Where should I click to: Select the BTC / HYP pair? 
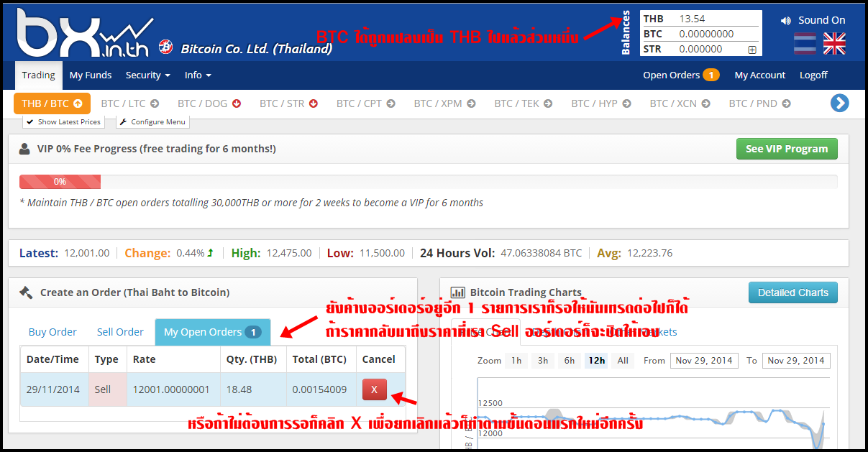(x=601, y=103)
